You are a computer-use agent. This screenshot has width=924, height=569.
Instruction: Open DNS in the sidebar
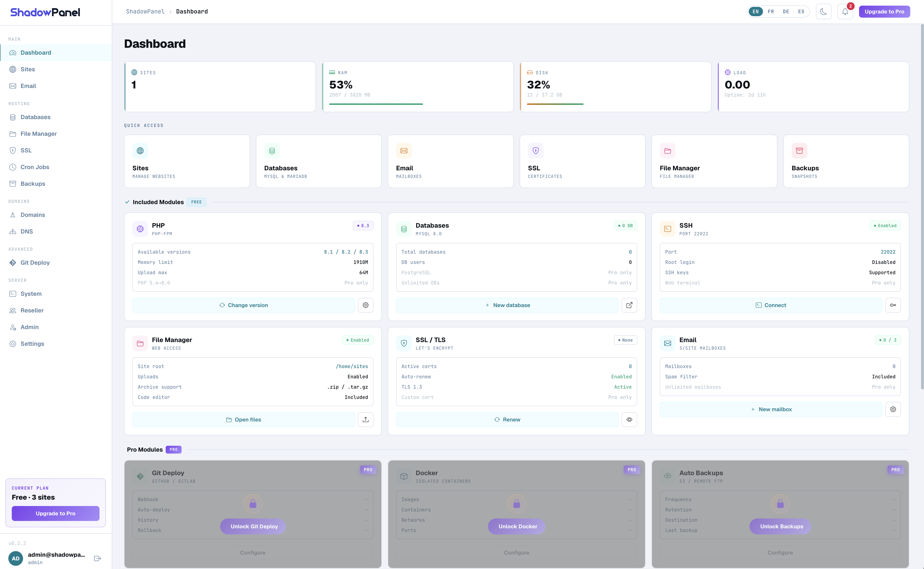coord(56,231)
